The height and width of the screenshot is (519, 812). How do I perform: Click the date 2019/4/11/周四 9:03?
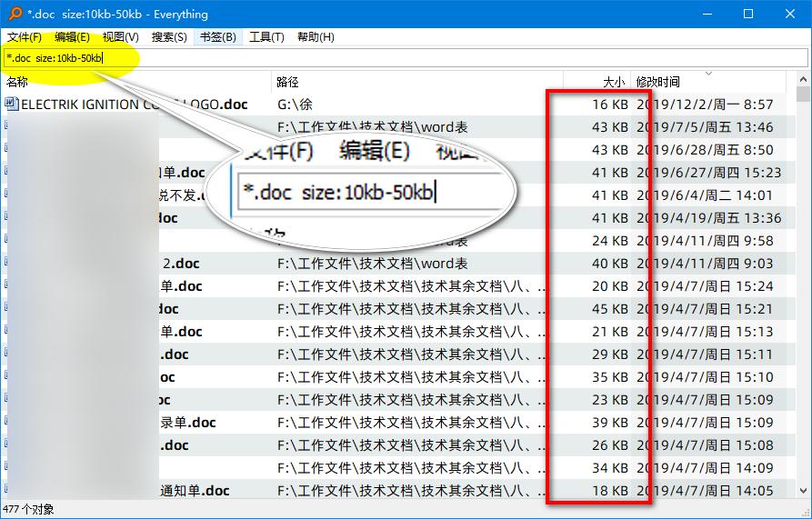(x=705, y=264)
